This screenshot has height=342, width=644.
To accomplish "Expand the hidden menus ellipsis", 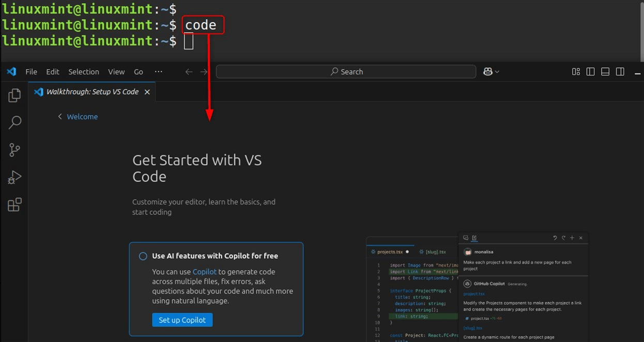I will pyautogui.click(x=159, y=72).
